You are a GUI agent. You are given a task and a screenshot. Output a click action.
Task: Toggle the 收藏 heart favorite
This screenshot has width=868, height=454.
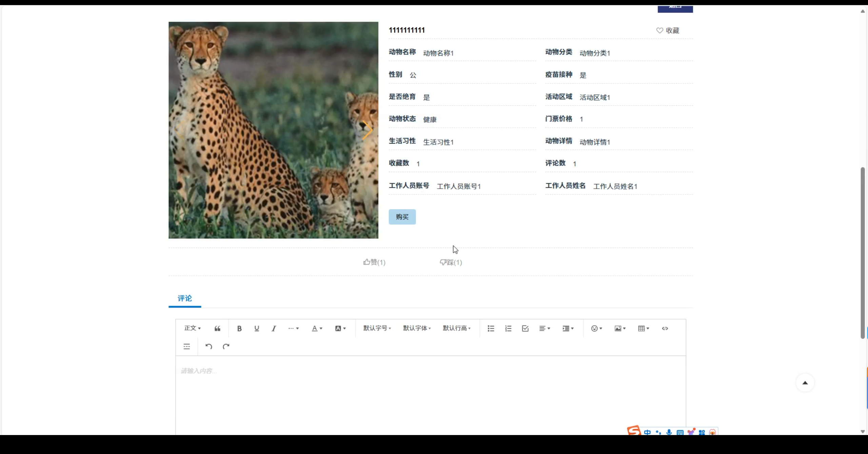pos(667,30)
